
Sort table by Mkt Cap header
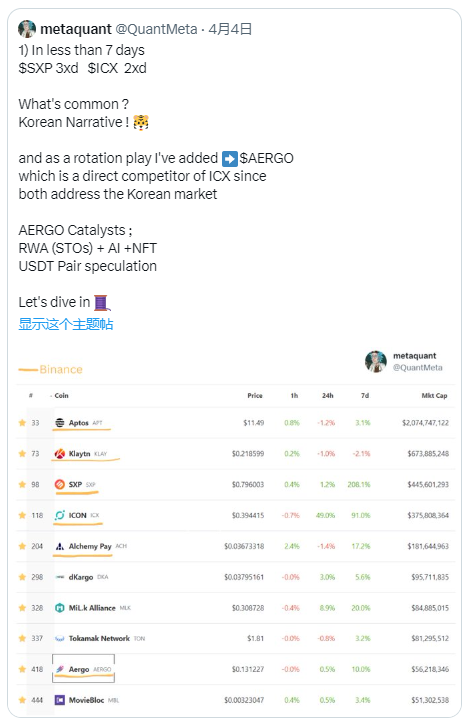coord(434,396)
